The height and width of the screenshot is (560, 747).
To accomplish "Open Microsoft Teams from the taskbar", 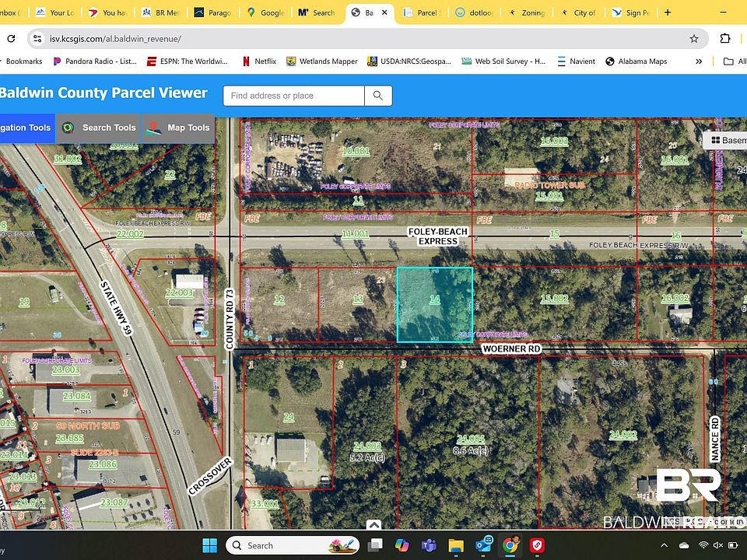I will pyautogui.click(x=429, y=545).
